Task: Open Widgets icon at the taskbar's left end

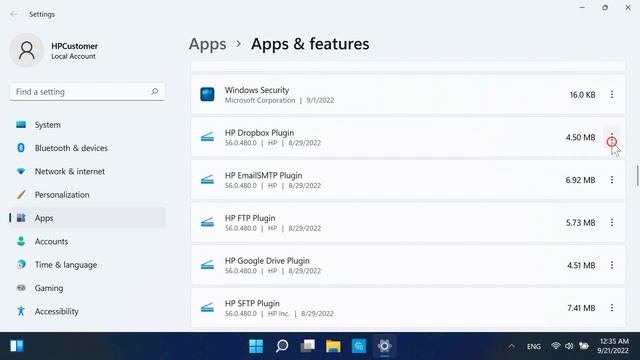Action: (17, 346)
